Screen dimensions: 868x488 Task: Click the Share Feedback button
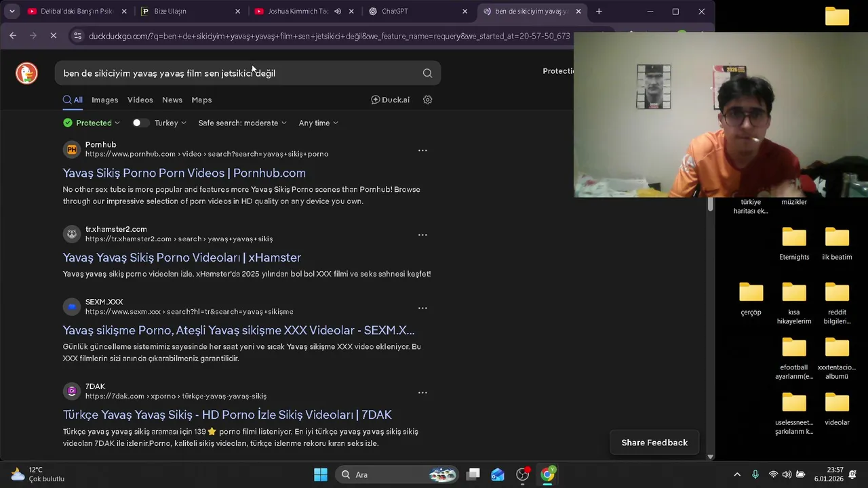(x=654, y=443)
